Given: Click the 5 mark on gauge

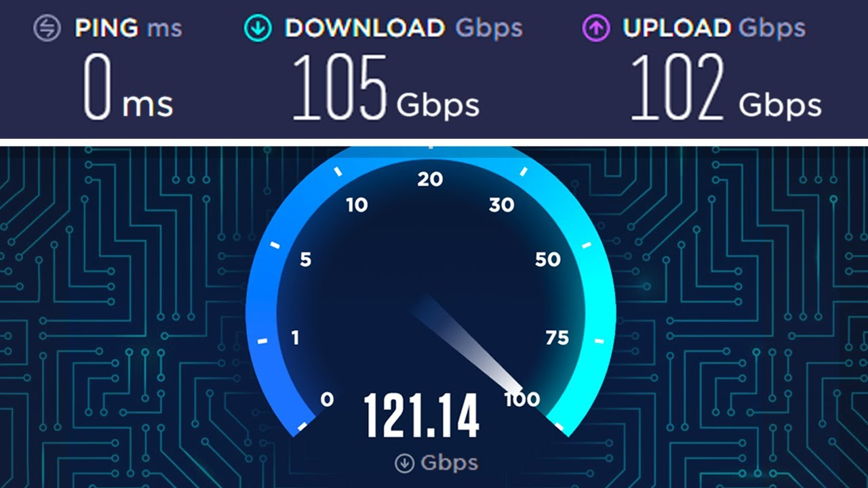Looking at the screenshot, I should 306,260.
